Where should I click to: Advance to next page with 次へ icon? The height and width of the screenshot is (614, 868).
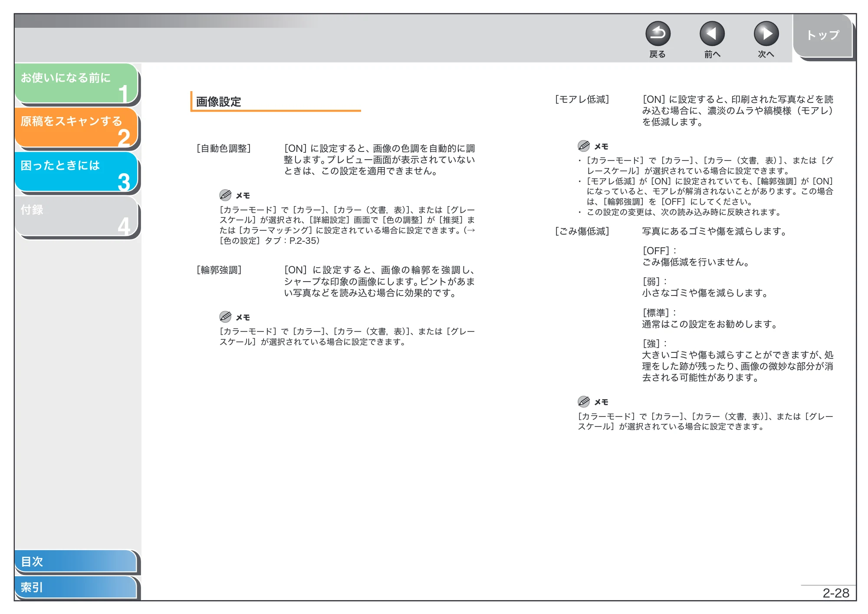766,34
